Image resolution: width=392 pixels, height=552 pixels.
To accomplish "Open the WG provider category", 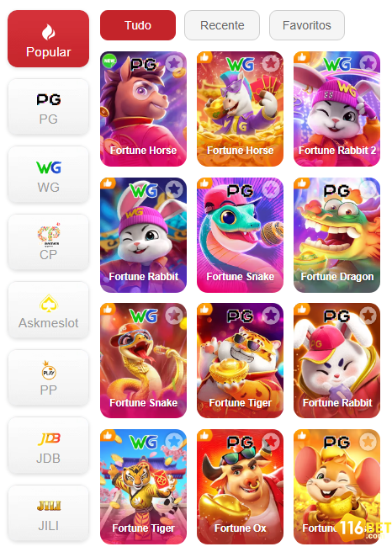I will (x=48, y=175).
